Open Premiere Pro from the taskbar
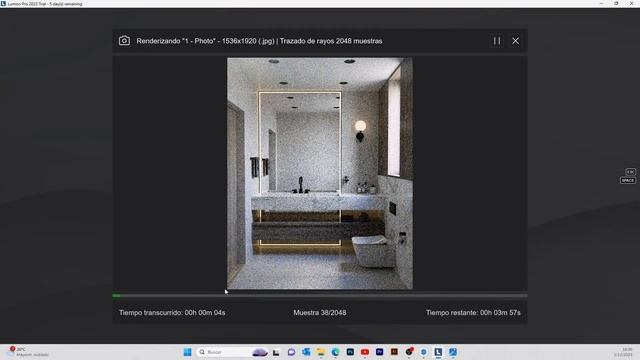 (380, 352)
